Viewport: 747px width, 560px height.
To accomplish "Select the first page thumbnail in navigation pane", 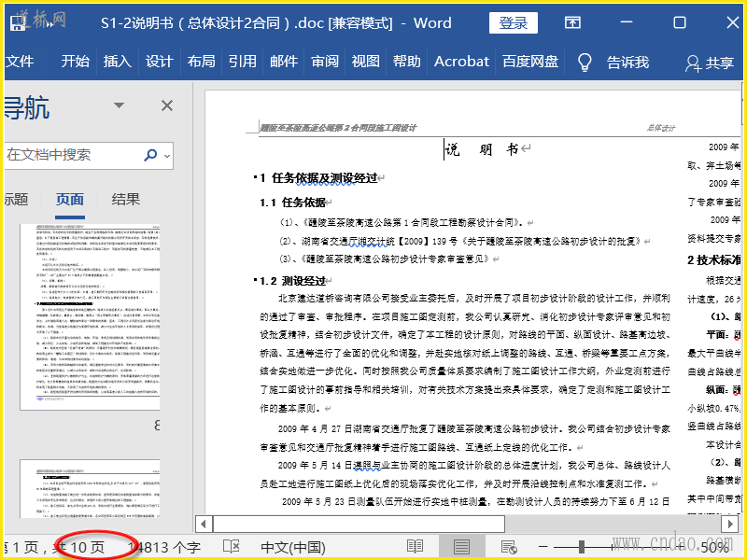I will click(x=90, y=316).
